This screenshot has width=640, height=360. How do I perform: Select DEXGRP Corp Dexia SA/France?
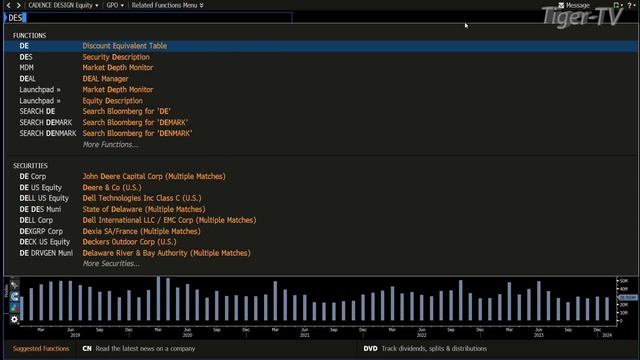tap(320, 231)
